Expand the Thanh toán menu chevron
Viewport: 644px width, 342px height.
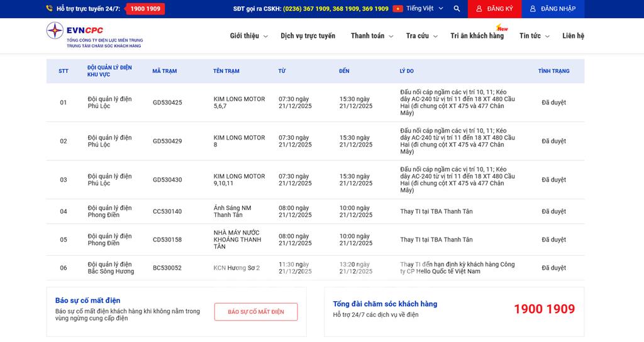click(391, 36)
